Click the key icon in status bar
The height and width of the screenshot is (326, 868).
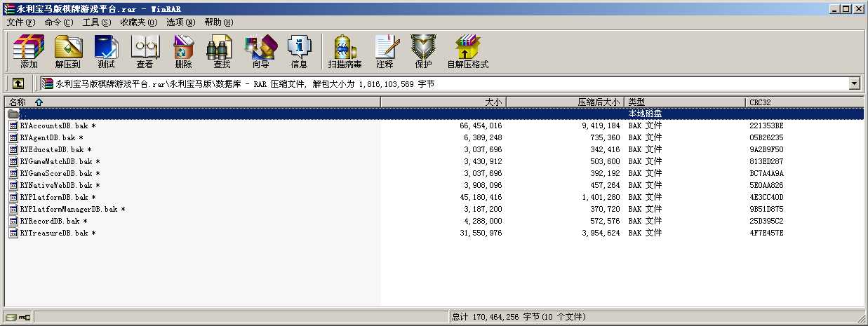click(x=25, y=317)
